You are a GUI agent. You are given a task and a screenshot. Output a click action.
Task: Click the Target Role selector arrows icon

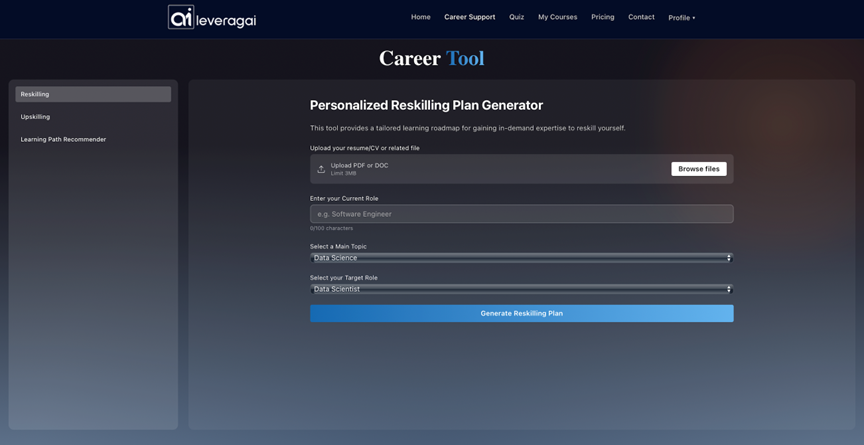tap(728, 289)
